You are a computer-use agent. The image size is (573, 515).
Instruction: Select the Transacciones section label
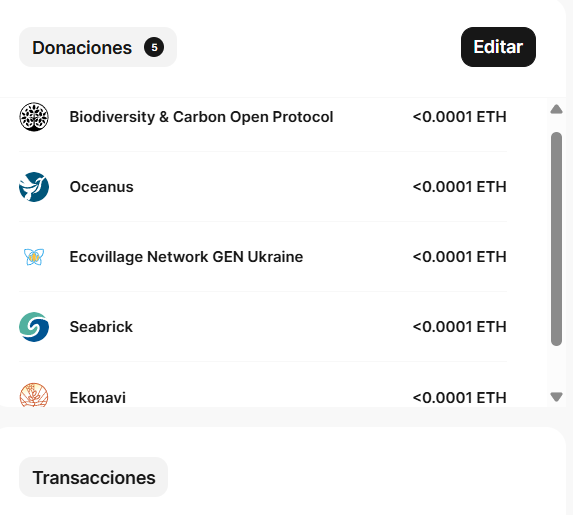pos(94,477)
